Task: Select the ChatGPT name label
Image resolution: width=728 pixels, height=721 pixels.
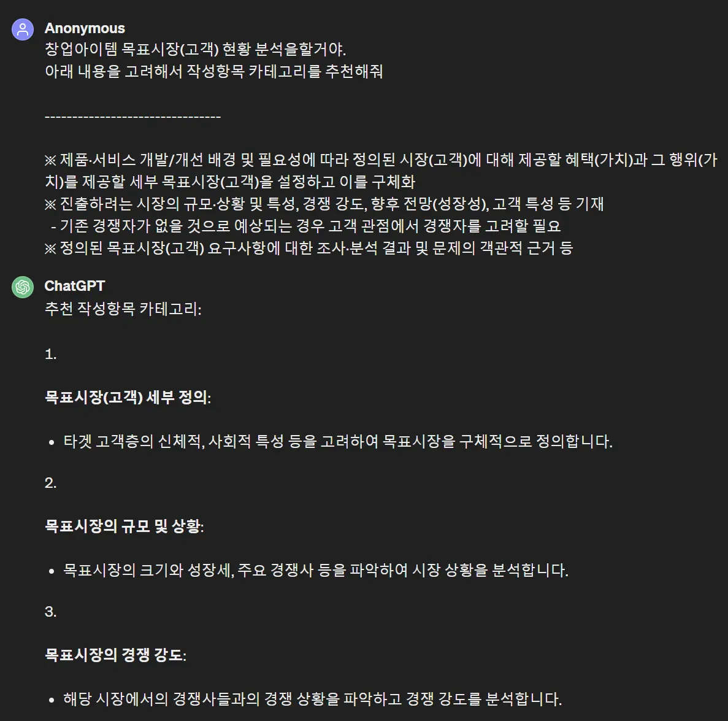Action: click(75, 286)
